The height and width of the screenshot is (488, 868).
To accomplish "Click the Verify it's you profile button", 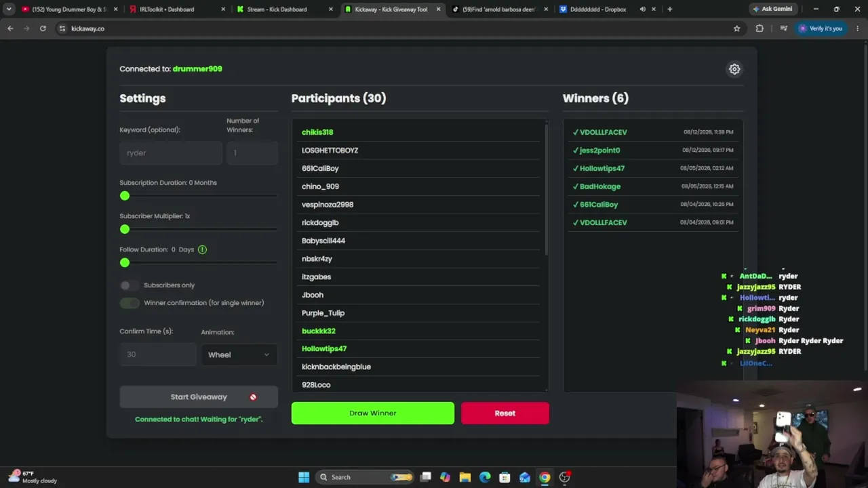I will click(x=821, y=28).
